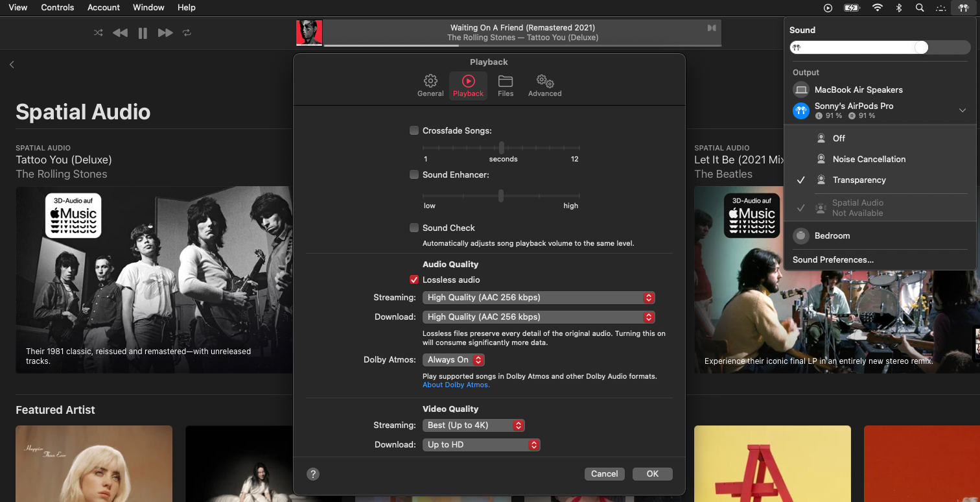
Task: Select MacBook Air Speakers output
Action: [x=858, y=90]
